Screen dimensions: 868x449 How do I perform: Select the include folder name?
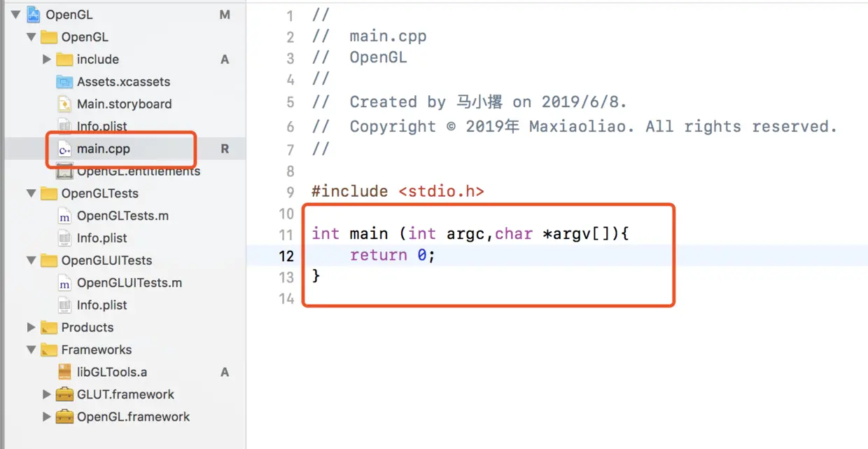(98, 60)
